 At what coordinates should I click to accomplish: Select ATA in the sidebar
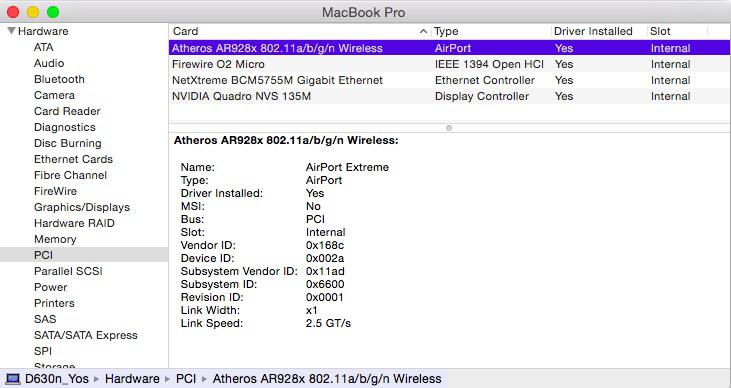44,47
